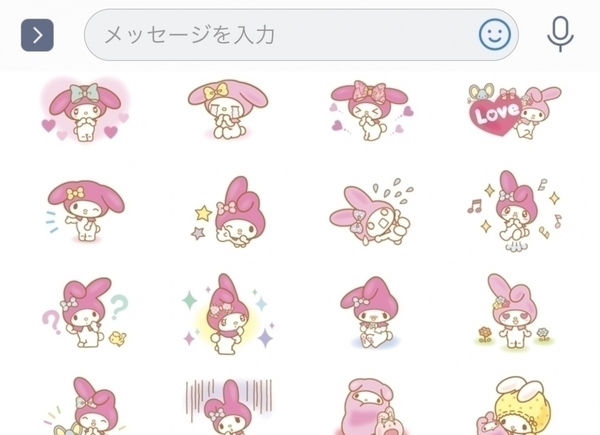
Task: Choose My Melody sticker with yellow star
Action: click(228, 212)
